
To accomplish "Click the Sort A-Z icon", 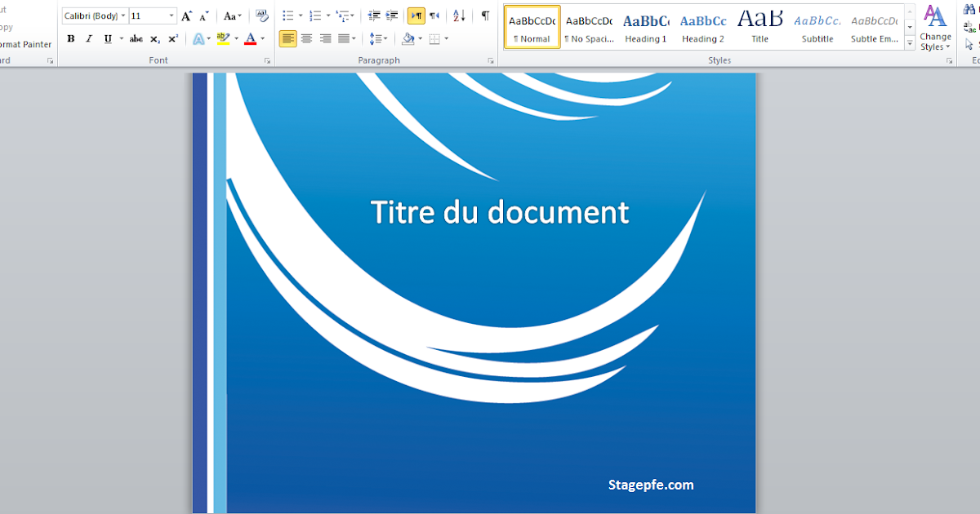I will pos(459,16).
